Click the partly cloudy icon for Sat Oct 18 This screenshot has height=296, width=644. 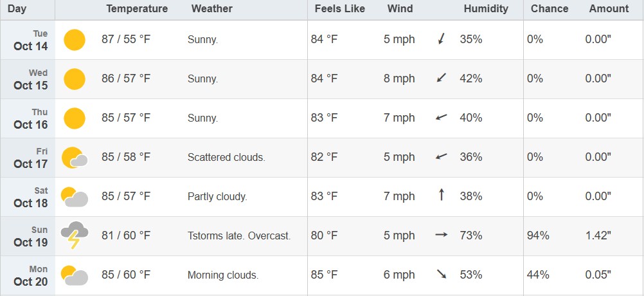[75, 197]
